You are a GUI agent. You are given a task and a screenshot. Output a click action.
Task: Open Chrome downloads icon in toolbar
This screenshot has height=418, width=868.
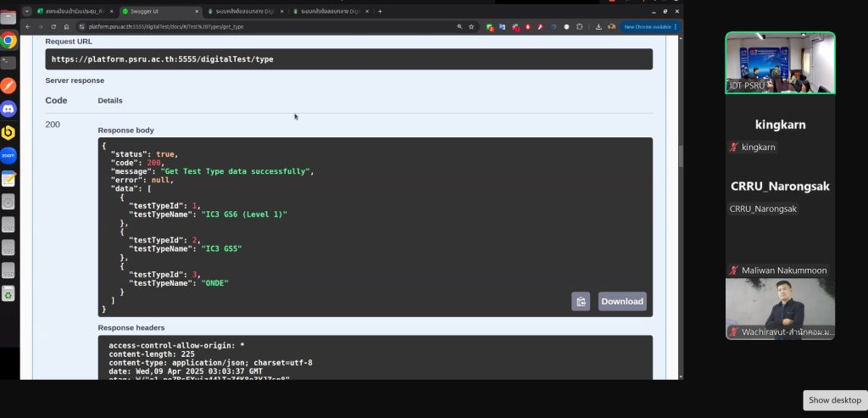[598, 27]
